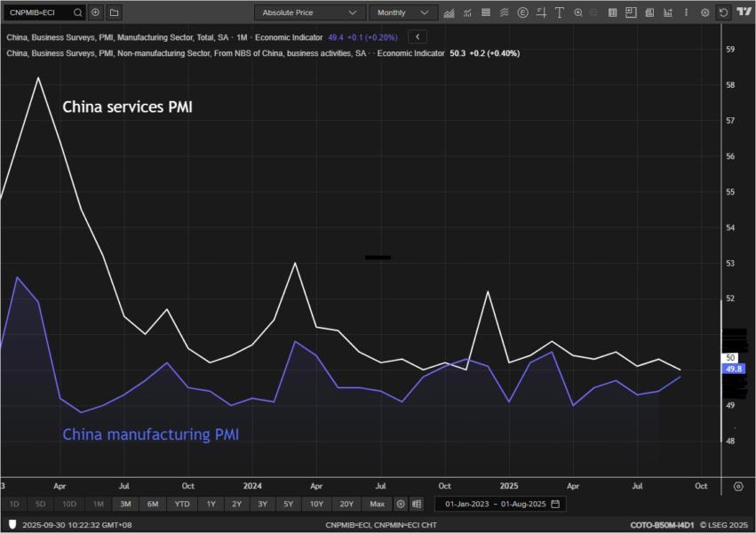Open the date range picker field
This screenshot has width=756, height=533.
(x=501, y=504)
